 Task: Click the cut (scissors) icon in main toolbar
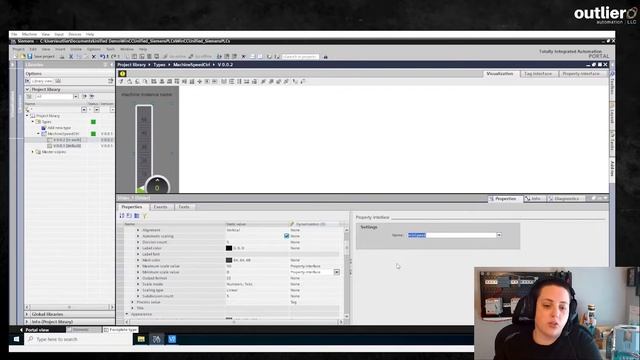point(71,56)
